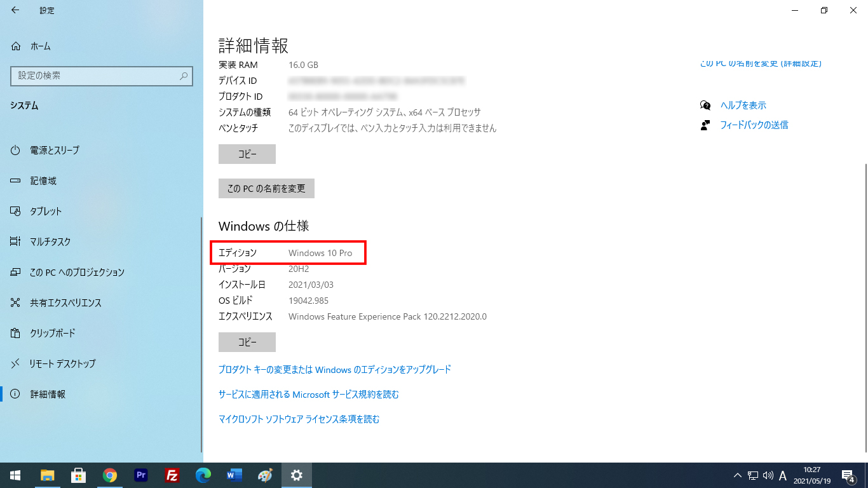This screenshot has width=868, height=488.
Task: Click the home icon in sidebar
Action: click(x=16, y=46)
